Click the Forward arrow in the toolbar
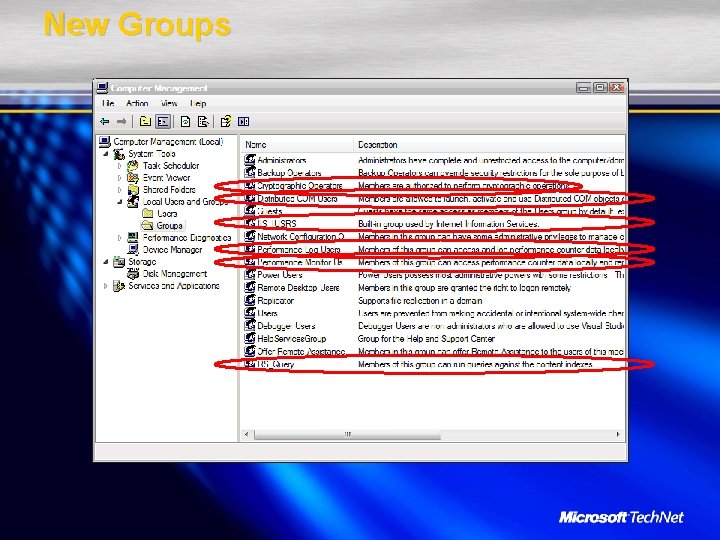 (121, 121)
